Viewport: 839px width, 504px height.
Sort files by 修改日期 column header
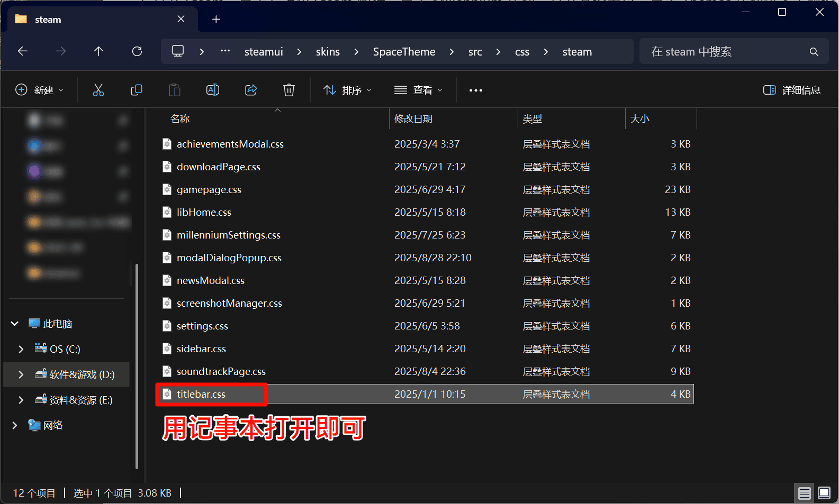pos(413,119)
